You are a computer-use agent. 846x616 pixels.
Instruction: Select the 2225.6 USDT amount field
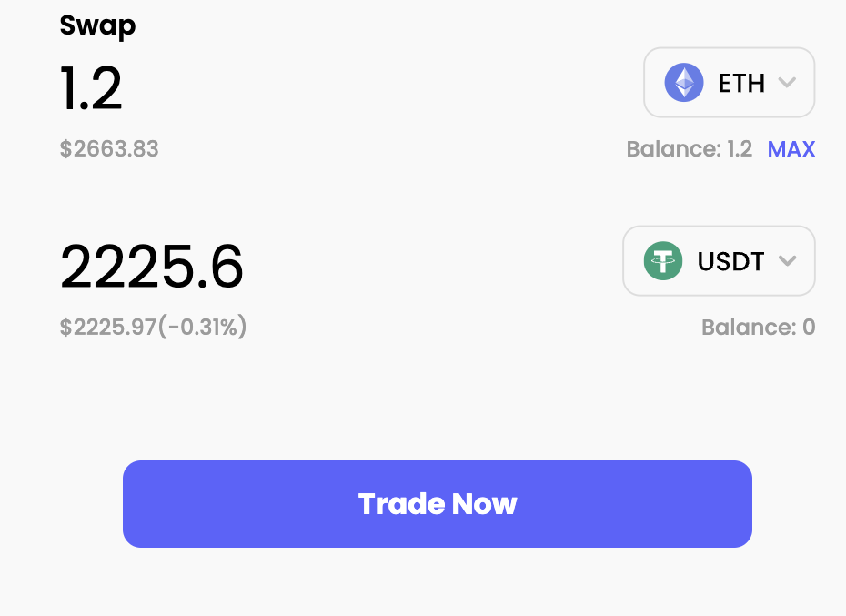click(152, 267)
